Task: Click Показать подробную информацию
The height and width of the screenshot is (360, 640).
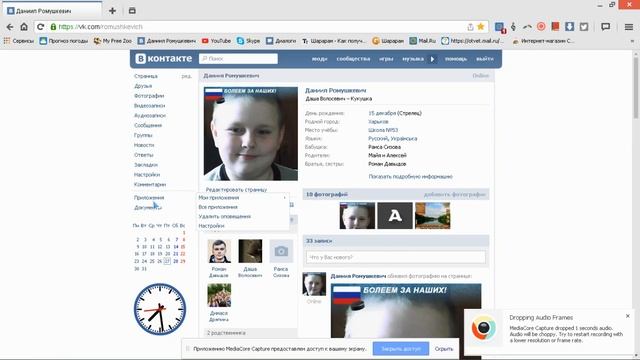Action: [x=410, y=176]
